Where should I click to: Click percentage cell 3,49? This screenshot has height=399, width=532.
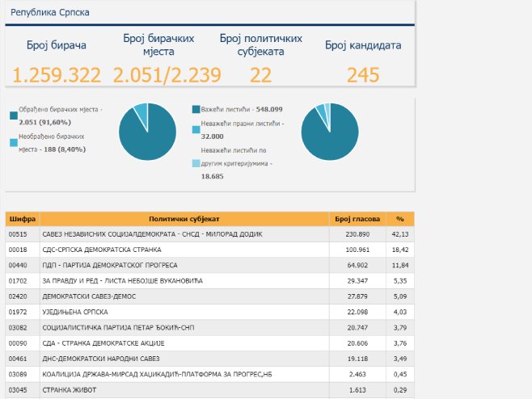point(400,359)
